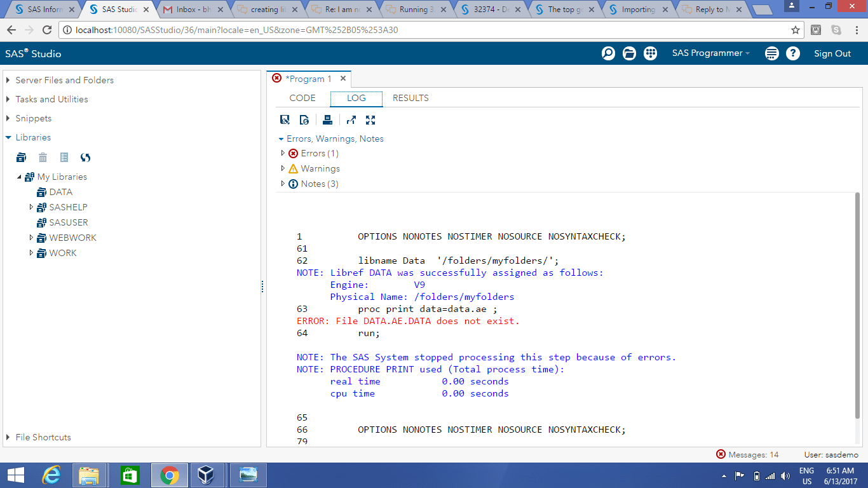The image size is (868, 488).
Task: Expand the Warnings section
Action: pos(283,168)
